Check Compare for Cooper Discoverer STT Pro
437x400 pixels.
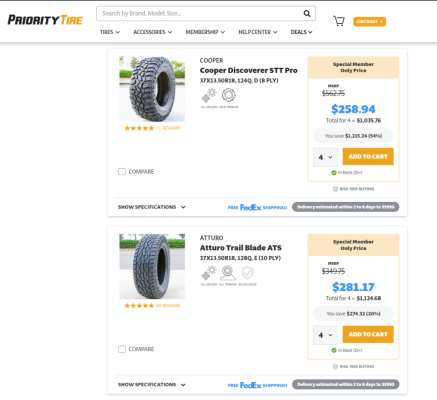click(122, 171)
